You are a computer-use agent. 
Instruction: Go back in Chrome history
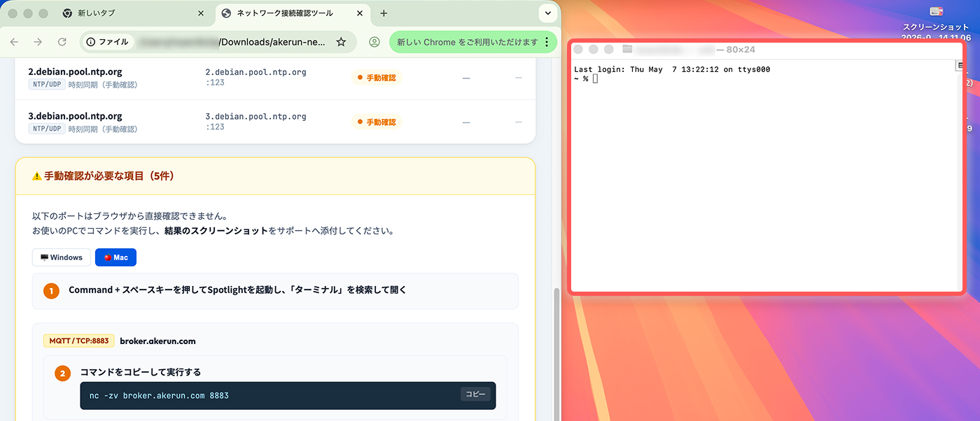coord(15,42)
